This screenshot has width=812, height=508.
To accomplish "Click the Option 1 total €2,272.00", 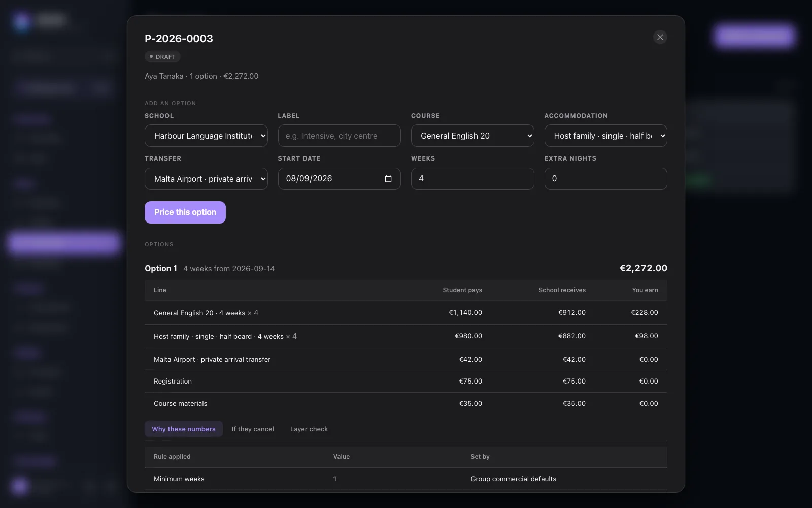I will click(x=644, y=268).
